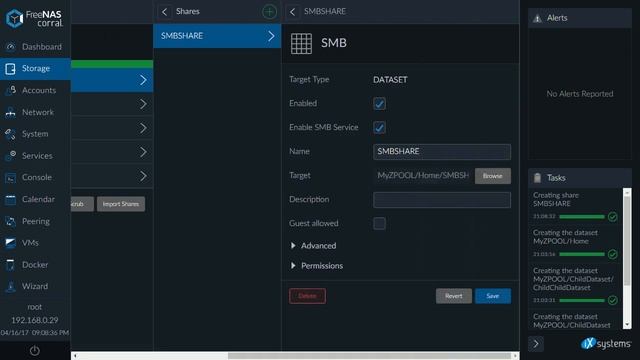Click the Scrub button

point(82,204)
